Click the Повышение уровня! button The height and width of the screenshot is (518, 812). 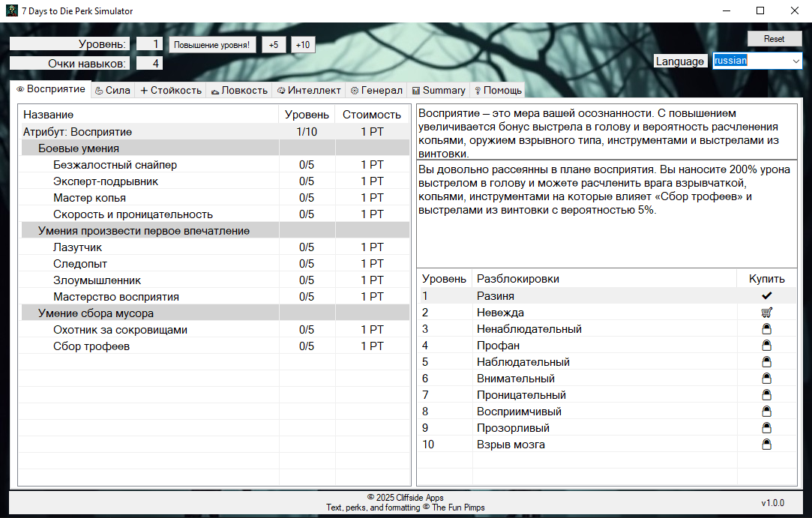211,44
